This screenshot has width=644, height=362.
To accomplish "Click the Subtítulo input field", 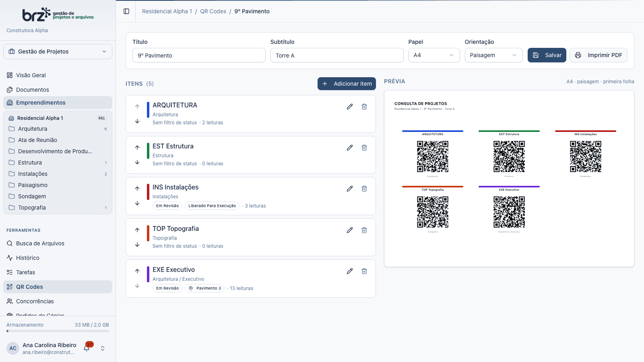I will coord(337,55).
